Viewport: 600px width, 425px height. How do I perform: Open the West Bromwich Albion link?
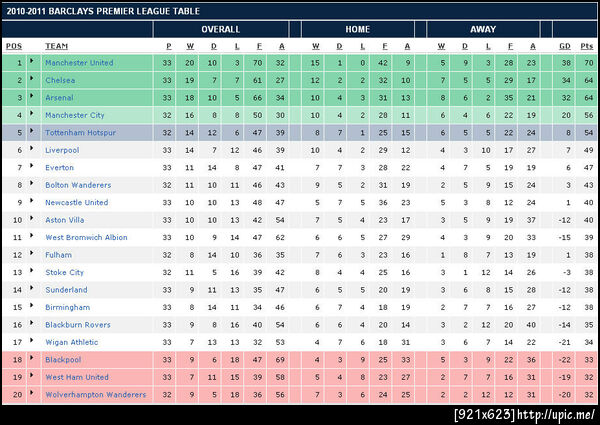(x=85, y=238)
